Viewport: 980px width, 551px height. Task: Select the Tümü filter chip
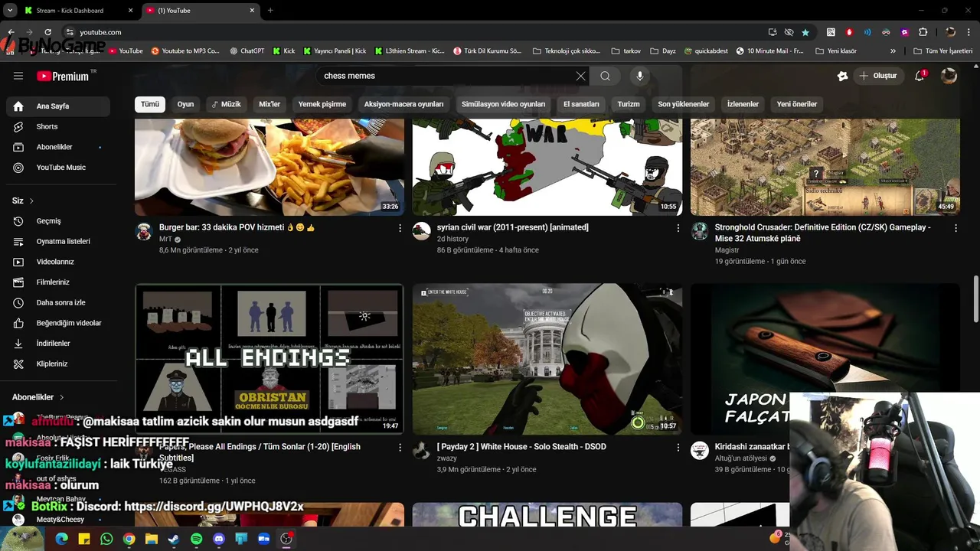tap(150, 104)
